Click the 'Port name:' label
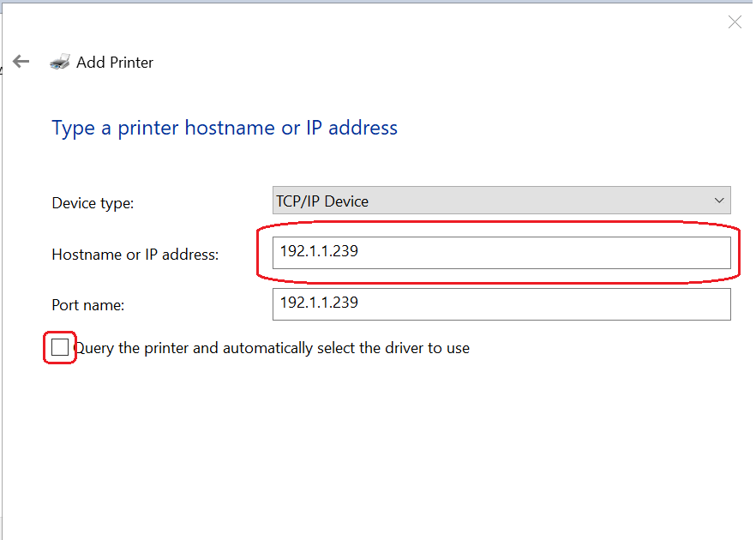Screen dimensions: 756x540 click(x=87, y=305)
